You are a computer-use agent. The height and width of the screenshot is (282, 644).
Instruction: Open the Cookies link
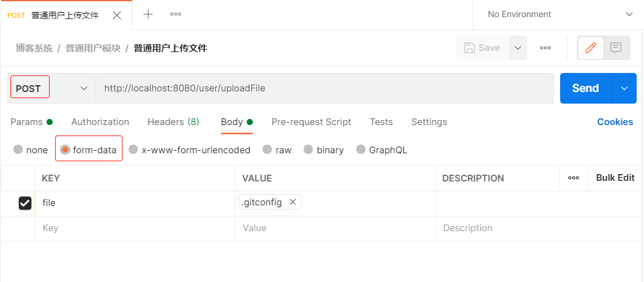(615, 122)
